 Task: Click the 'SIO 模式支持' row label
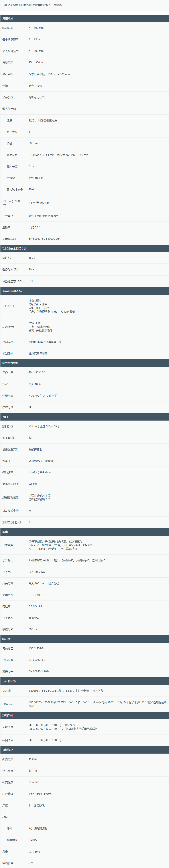point(10,511)
